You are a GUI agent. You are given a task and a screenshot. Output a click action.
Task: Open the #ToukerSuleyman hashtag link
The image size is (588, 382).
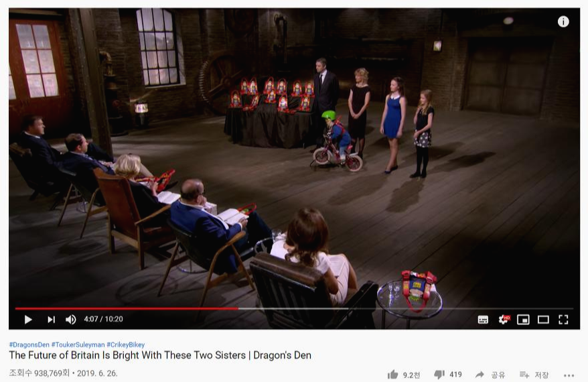tap(78, 344)
